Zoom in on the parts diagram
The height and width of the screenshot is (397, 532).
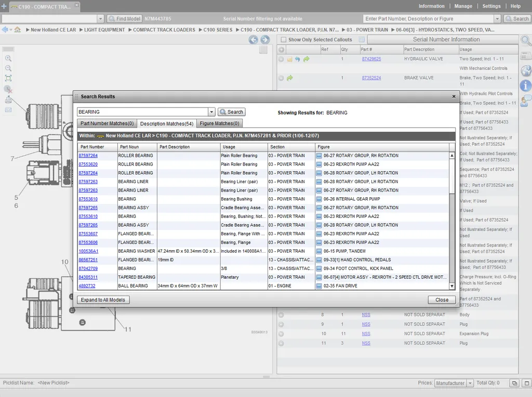(x=8, y=58)
